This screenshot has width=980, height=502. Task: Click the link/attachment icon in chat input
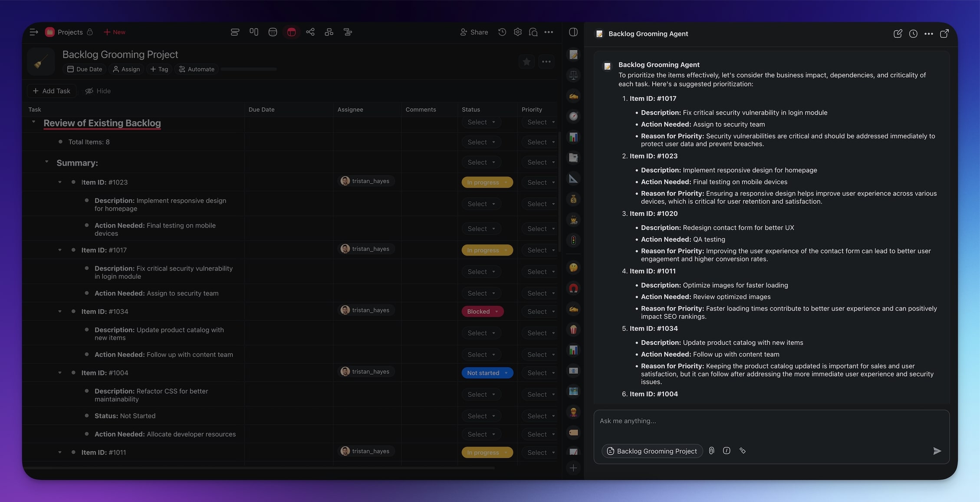coord(711,451)
